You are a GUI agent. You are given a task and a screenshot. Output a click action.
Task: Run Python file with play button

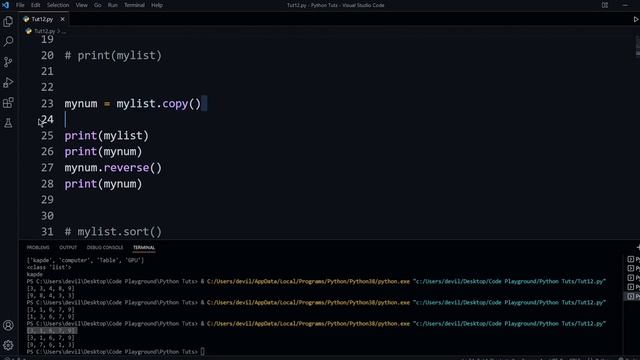point(636,19)
